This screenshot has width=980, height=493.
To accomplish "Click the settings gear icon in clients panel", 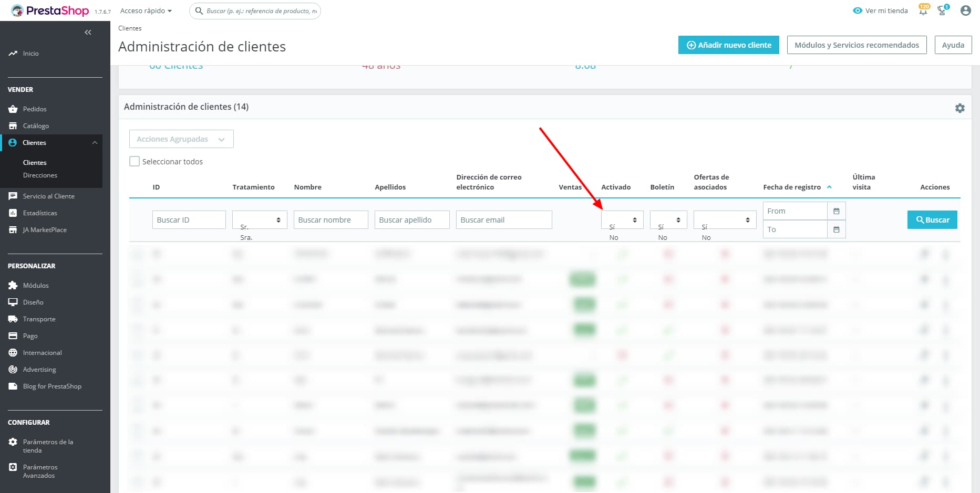I will tap(960, 108).
